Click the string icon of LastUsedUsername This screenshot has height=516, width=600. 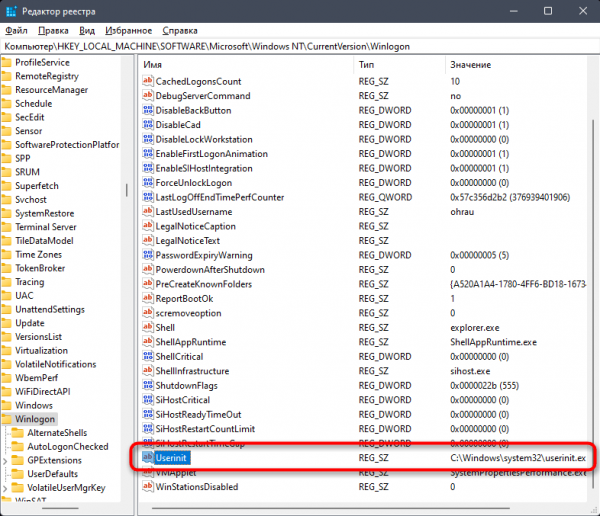[148, 211]
